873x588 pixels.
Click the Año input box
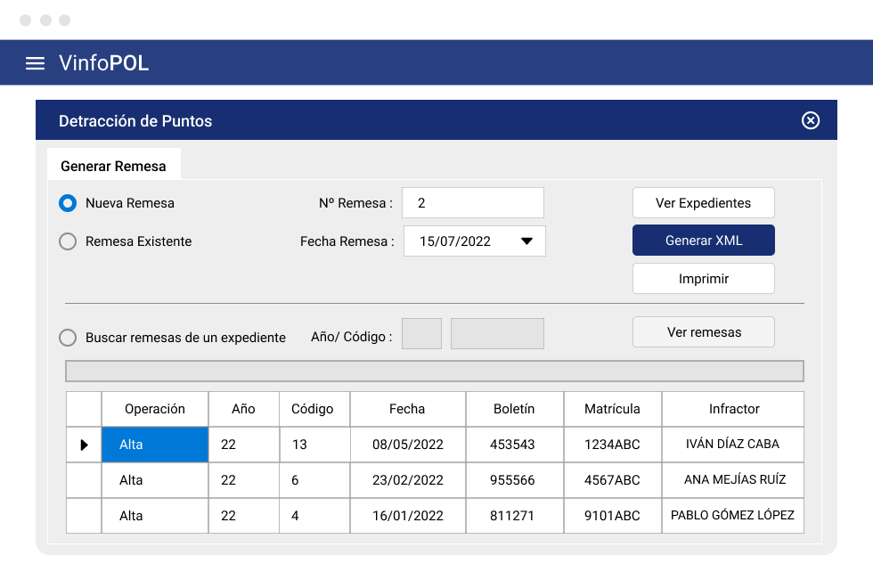tap(421, 333)
